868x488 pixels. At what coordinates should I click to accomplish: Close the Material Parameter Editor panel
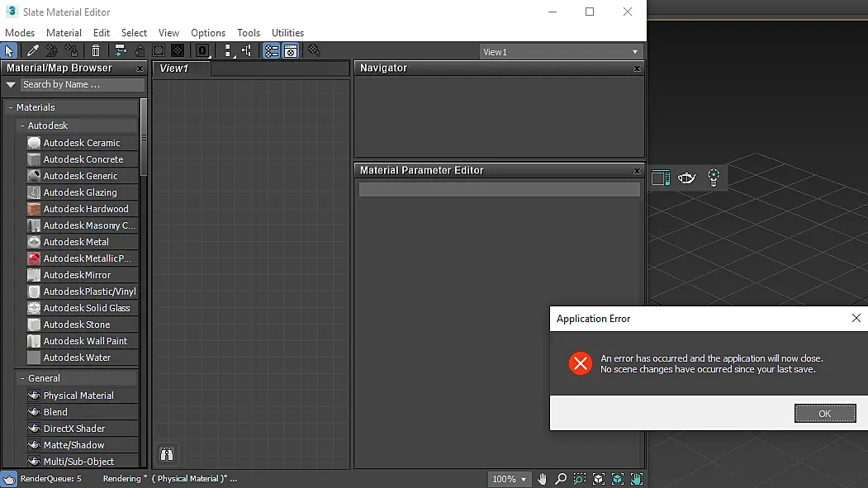click(x=637, y=171)
